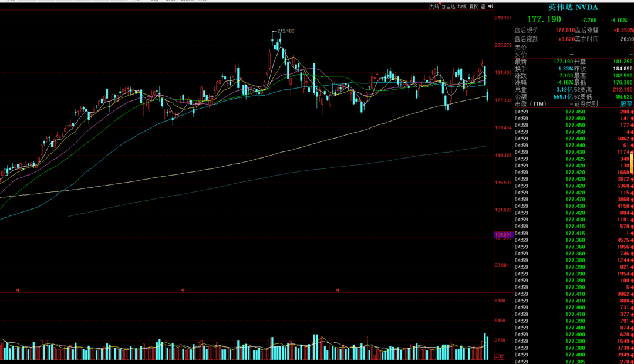This screenshot has width=634, height=364.
Task: Click the 219.157 price axis label
Action: [x=503, y=18]
